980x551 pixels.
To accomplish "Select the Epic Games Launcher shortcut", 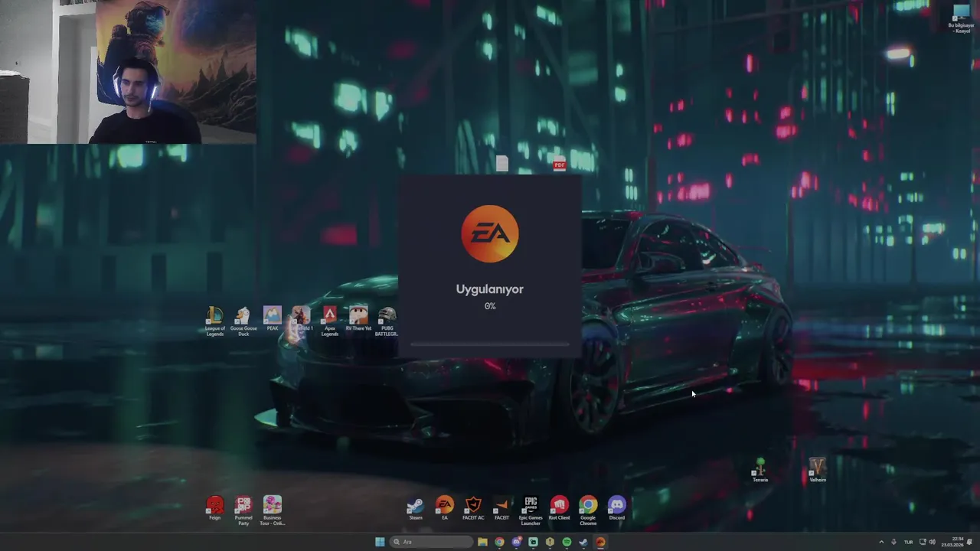I will click(531, 510).
